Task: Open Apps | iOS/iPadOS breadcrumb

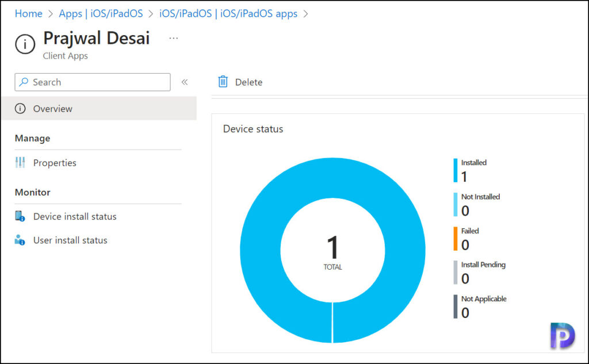Action: coord(101,14)
